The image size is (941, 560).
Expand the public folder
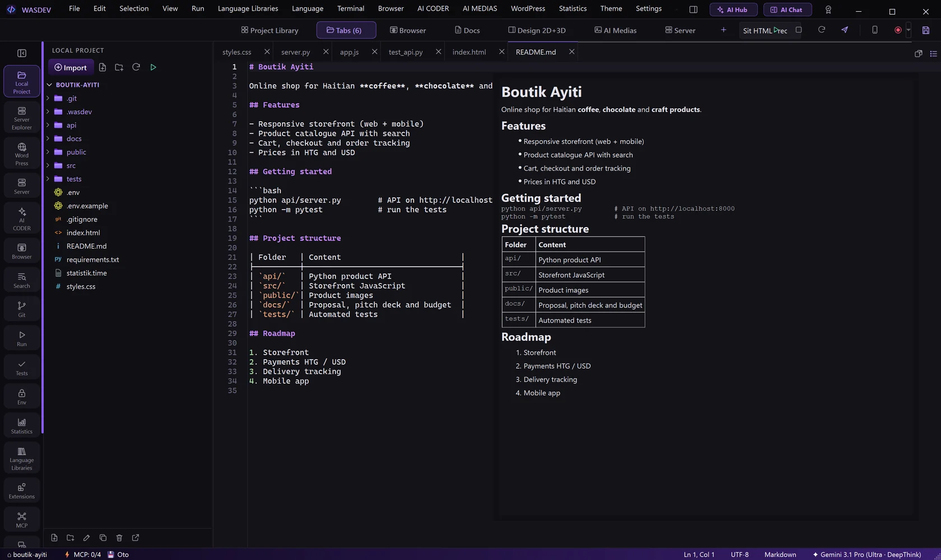coord(48,152)
